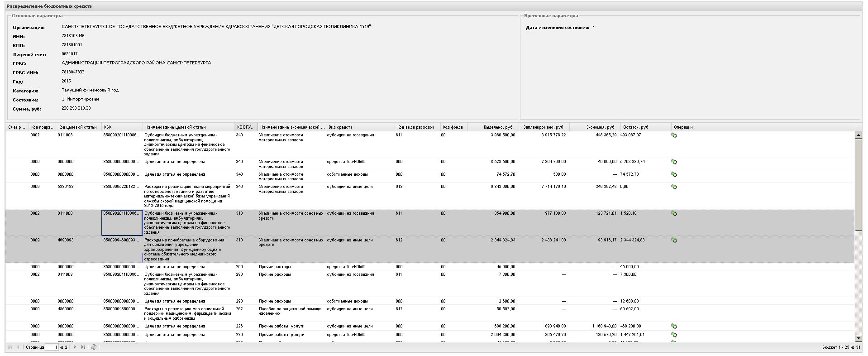Viewport: 868px width, 356px height.
Task: Sort by 'Остаток, руб' column header
Action: click(x=646, y=127)
